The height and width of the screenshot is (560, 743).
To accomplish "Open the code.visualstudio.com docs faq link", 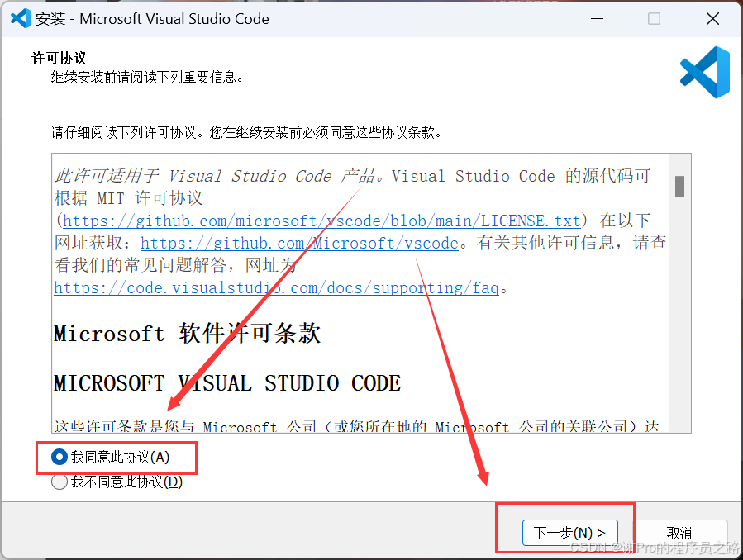I will coord(276,287).
